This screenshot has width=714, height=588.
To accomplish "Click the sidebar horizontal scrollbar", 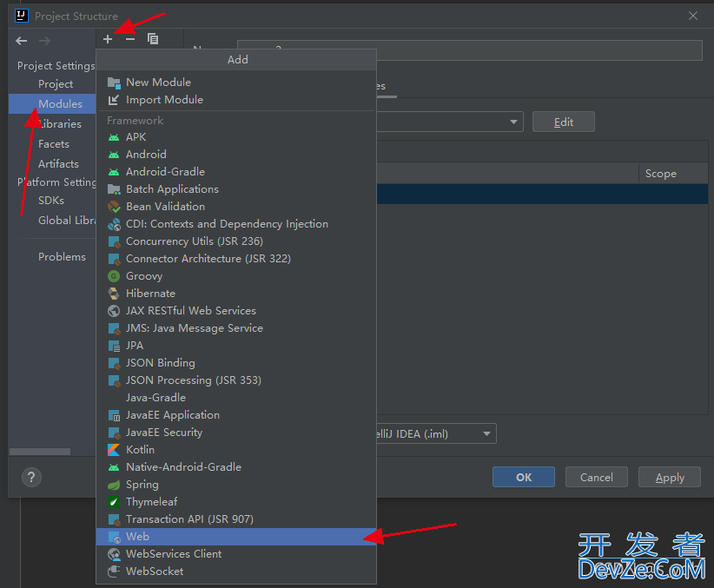I will click(x=40, y=452).
